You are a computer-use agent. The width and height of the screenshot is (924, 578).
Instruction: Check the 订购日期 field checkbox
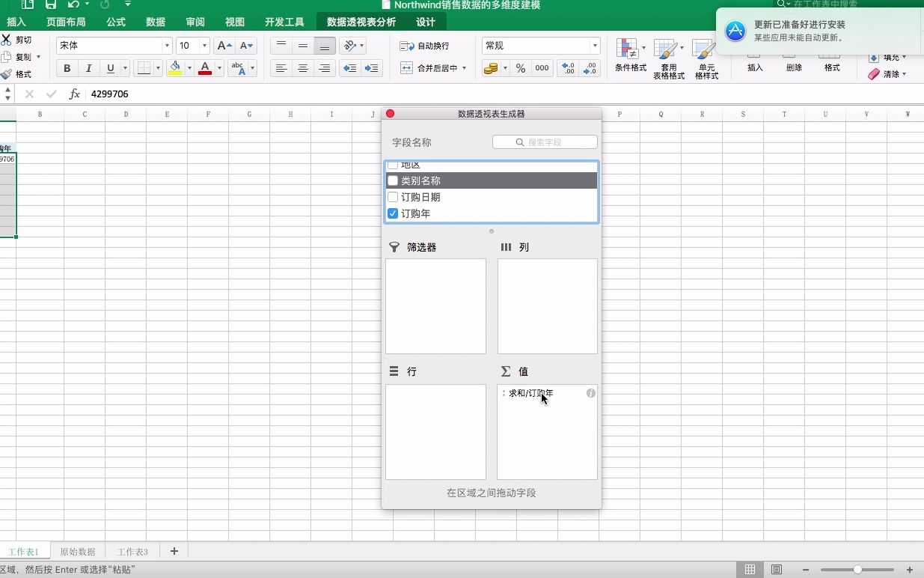393,197
